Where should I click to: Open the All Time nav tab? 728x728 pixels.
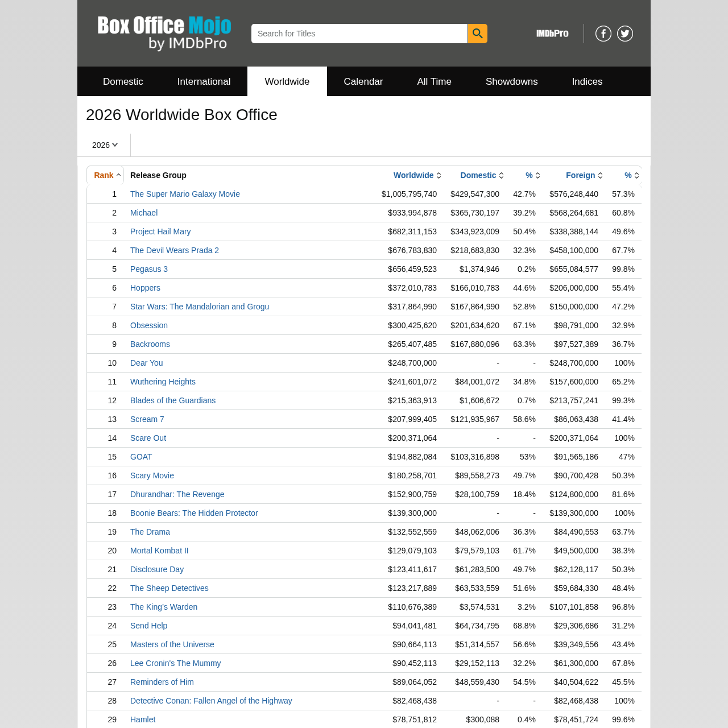435,81
